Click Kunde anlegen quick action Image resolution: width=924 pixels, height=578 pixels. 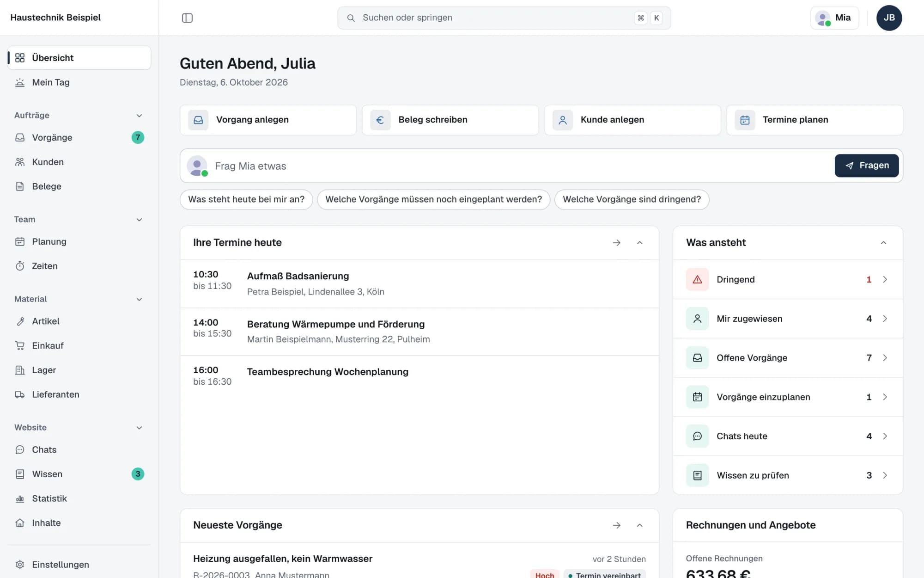(x=632, y=120)
